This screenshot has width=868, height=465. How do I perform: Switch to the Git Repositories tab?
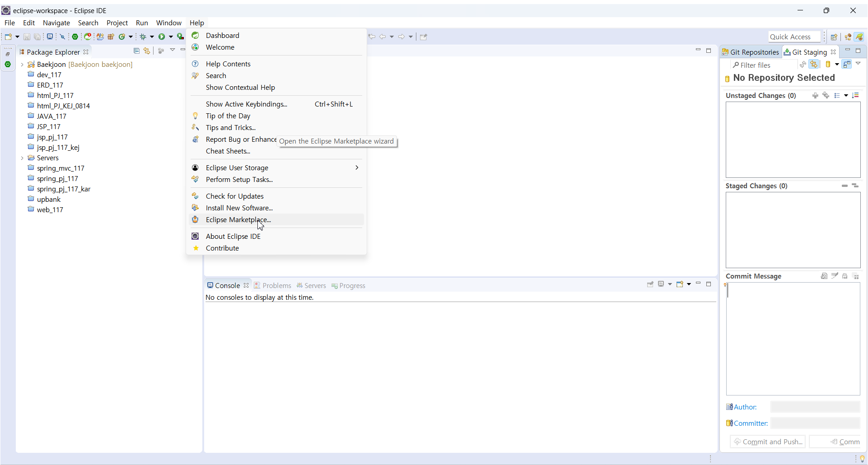[751, 52]
